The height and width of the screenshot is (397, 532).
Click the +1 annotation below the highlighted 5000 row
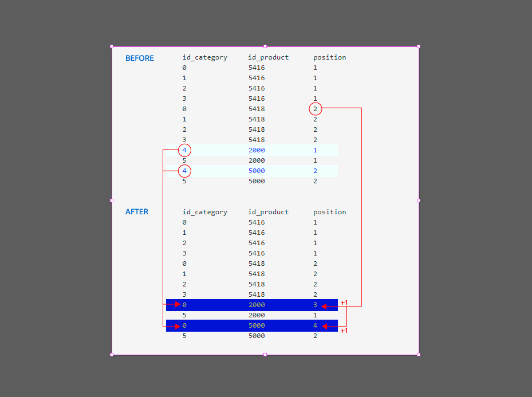[344, 331]
